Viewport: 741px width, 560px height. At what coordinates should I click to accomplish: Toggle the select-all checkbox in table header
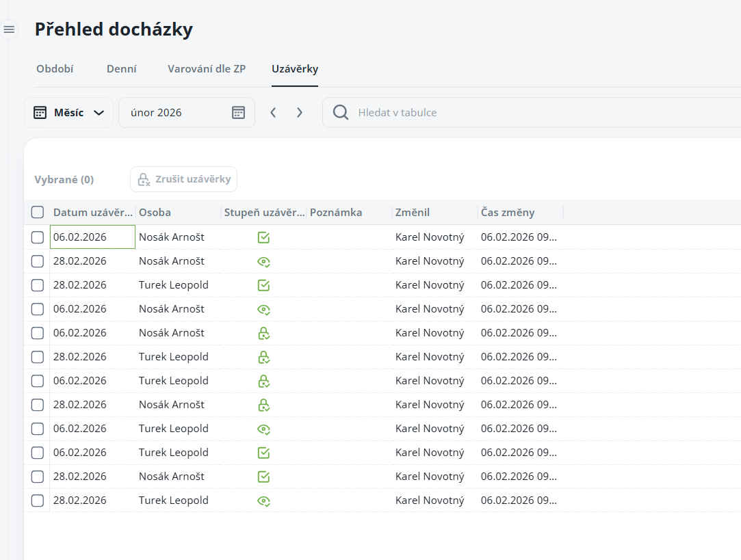coord(38,212)
